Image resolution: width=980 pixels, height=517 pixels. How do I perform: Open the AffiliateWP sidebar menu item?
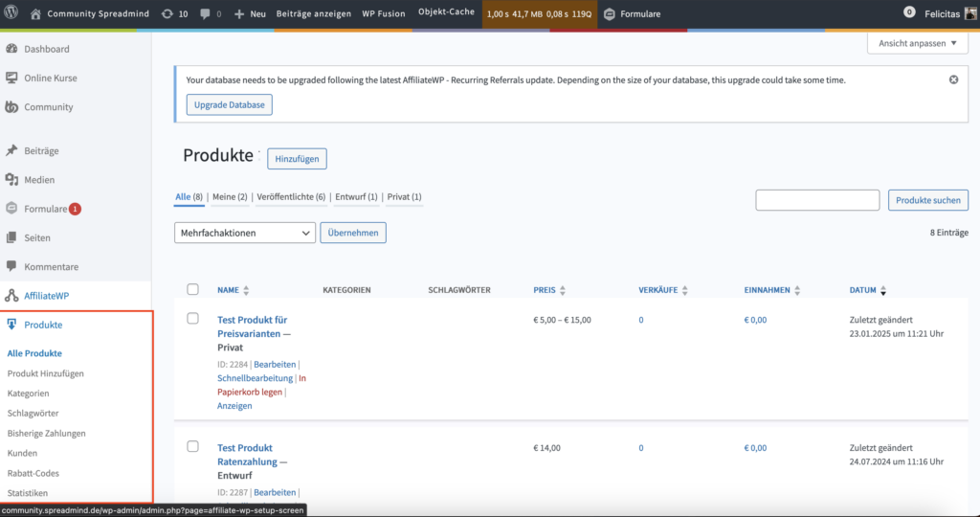(x=46, y=296)
